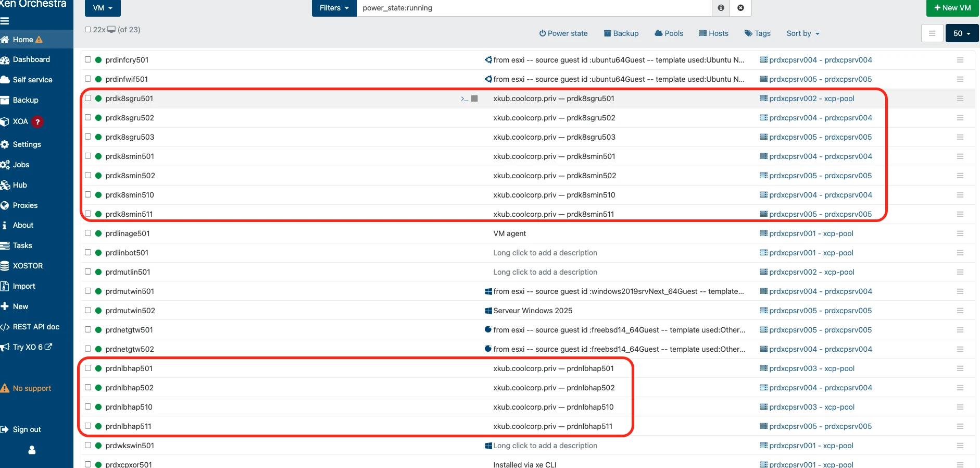This screenshot has width=980, height=468.
Task: Open row menu for prdnlbhap501
Action: tap(960, 368)
